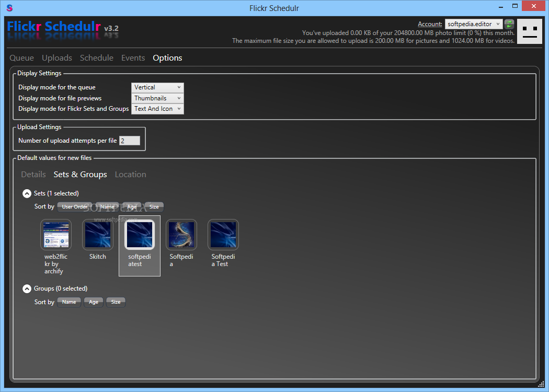Open Sets and Groups display mode dropdown
The width and height of the screenshot is (549, 392).
point(157,109)
